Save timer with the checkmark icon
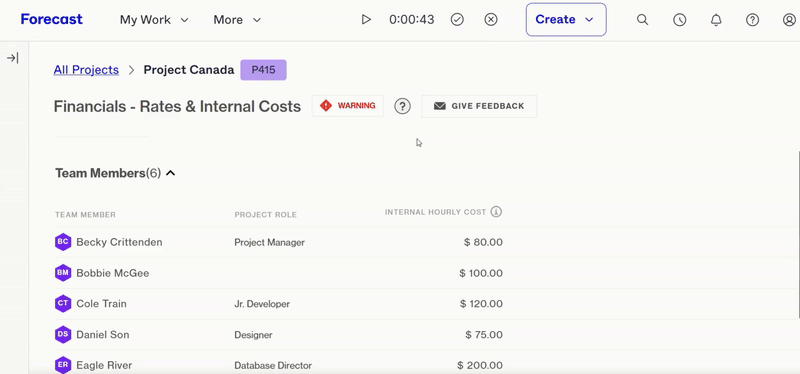This screenshot has height=374, width=800. (457, 19)
